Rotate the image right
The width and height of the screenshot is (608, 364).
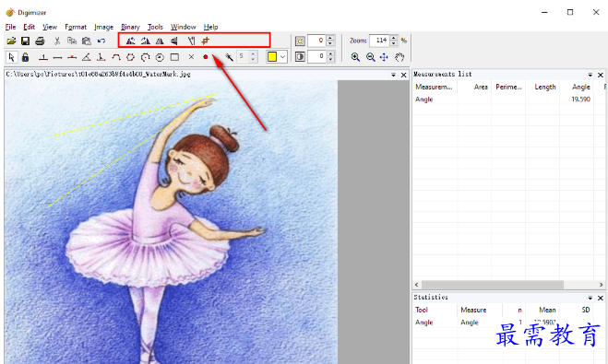coord(146,41)
